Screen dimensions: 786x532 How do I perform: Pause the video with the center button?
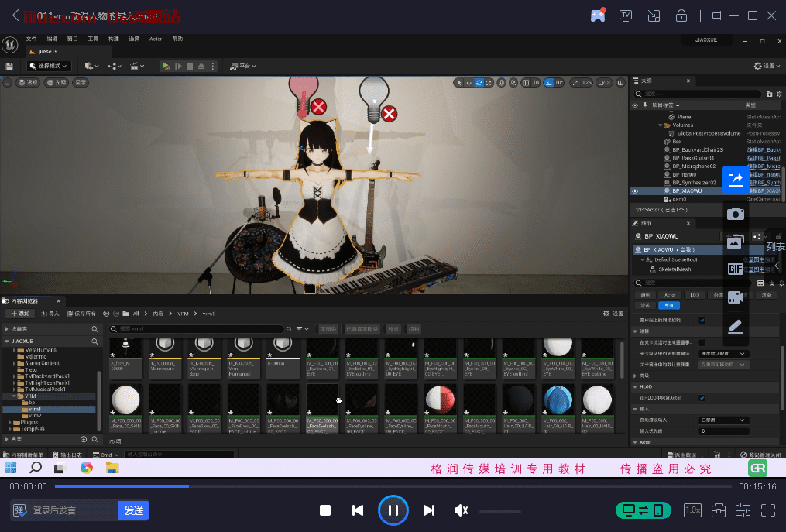(x=393, y=510)
